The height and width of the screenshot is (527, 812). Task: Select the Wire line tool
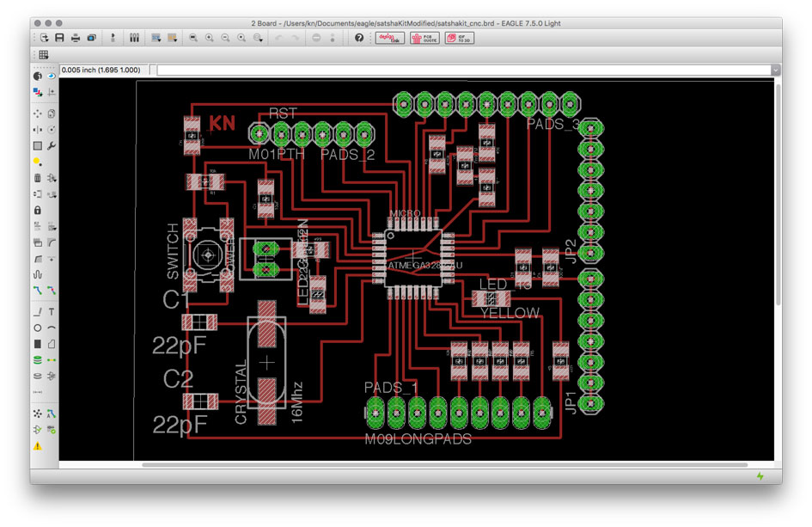(37, 312)
